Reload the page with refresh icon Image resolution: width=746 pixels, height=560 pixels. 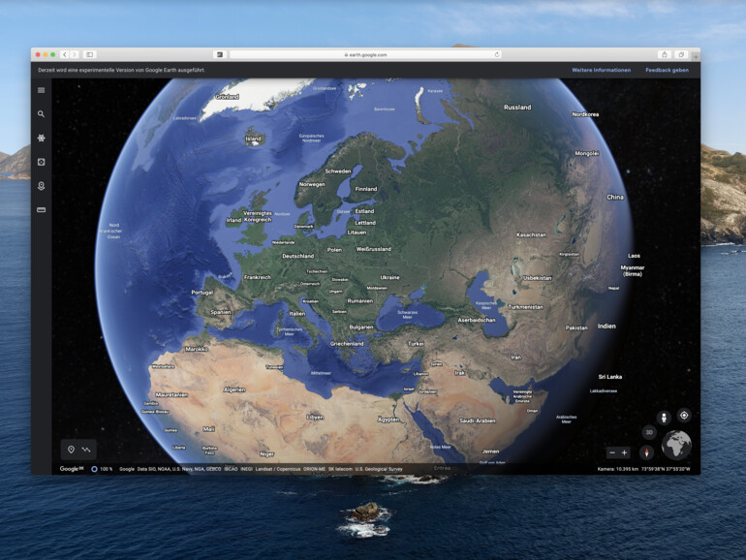(497, 54)
